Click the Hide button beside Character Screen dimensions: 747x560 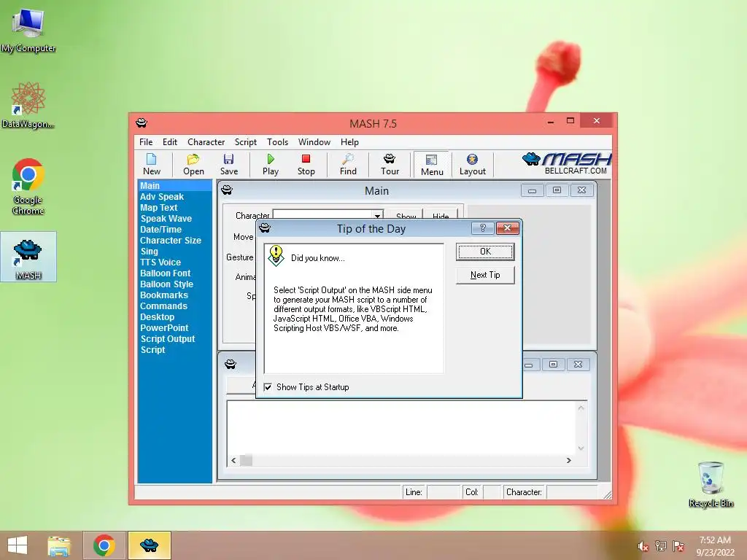(441, 216)
